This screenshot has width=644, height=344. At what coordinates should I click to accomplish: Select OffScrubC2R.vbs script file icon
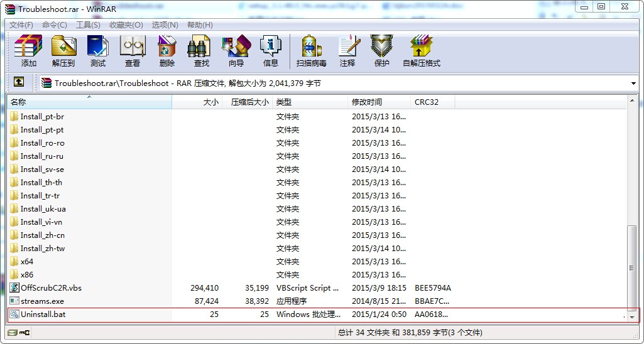pos(14,288)
